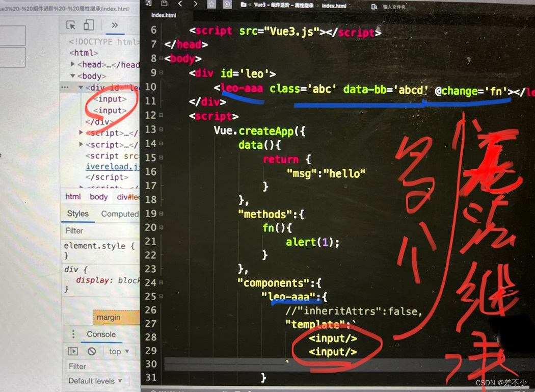Collapse the body node in the DOM tree

pos(72,76)
